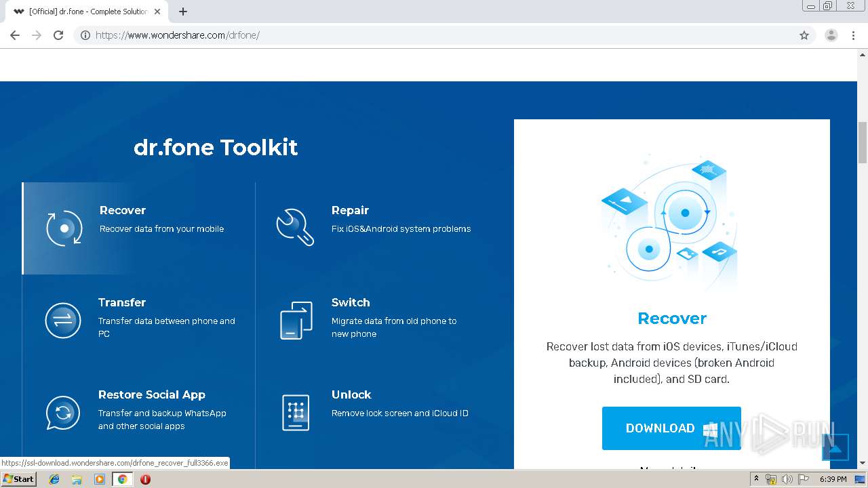Select the Switch toolkit item

point(372,321)
